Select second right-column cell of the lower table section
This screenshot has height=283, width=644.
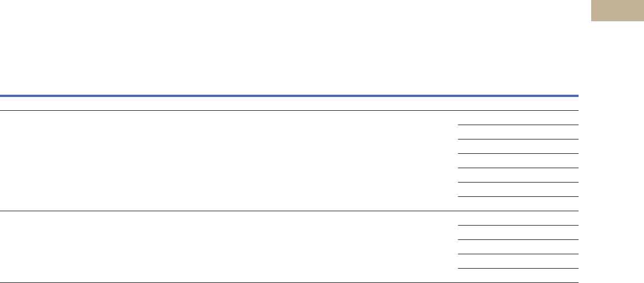(518, 232)
